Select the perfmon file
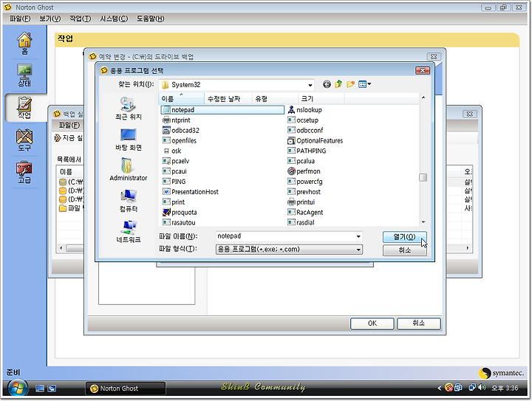Viewport: 532px width, 401px height. pos(304,171)
